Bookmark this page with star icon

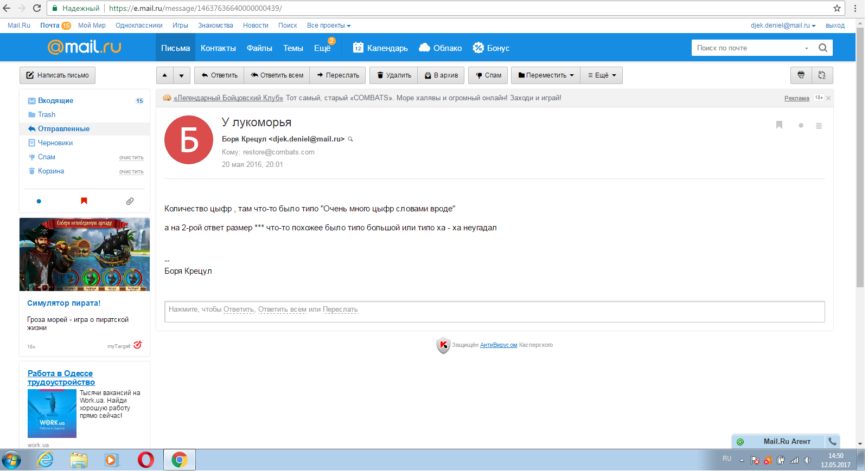837,8
